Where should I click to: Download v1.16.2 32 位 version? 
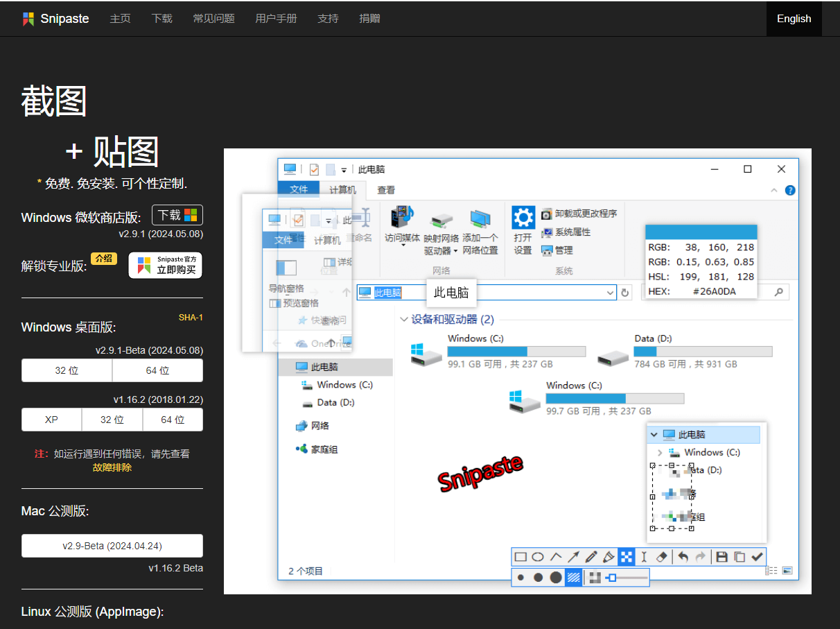(x=112, y=420)
